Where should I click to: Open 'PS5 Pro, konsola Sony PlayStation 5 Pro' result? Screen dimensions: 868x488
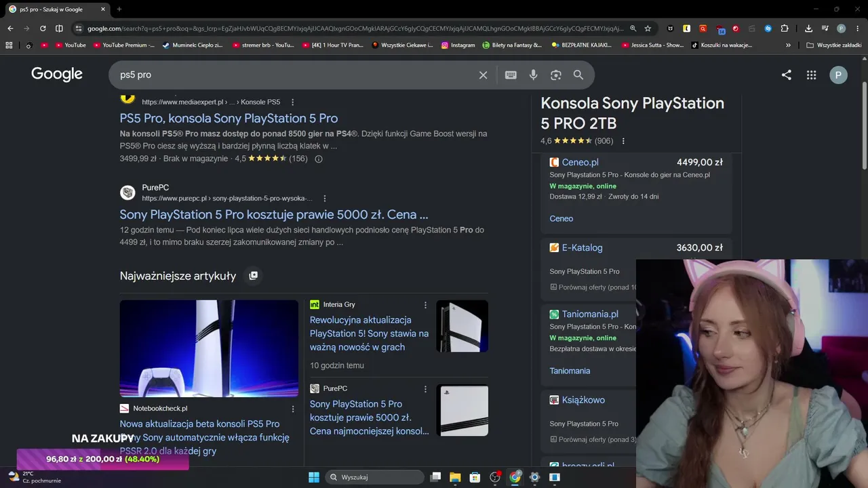229,118
